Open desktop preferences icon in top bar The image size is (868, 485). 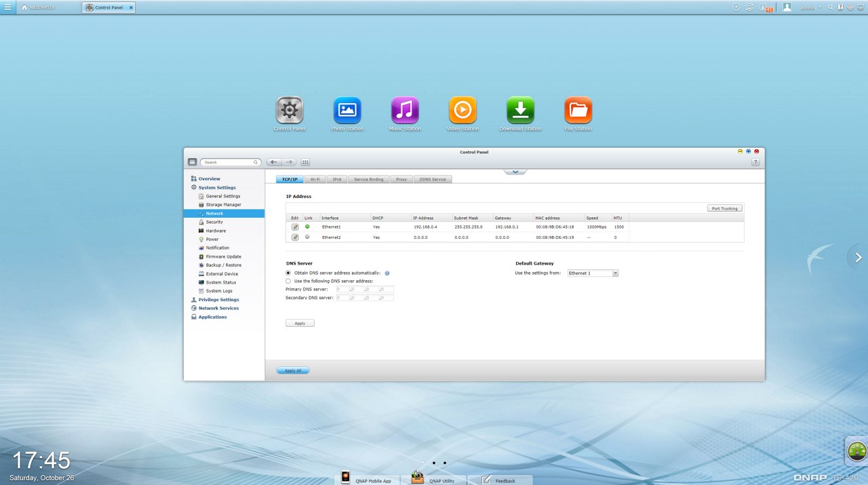(860, 7)
